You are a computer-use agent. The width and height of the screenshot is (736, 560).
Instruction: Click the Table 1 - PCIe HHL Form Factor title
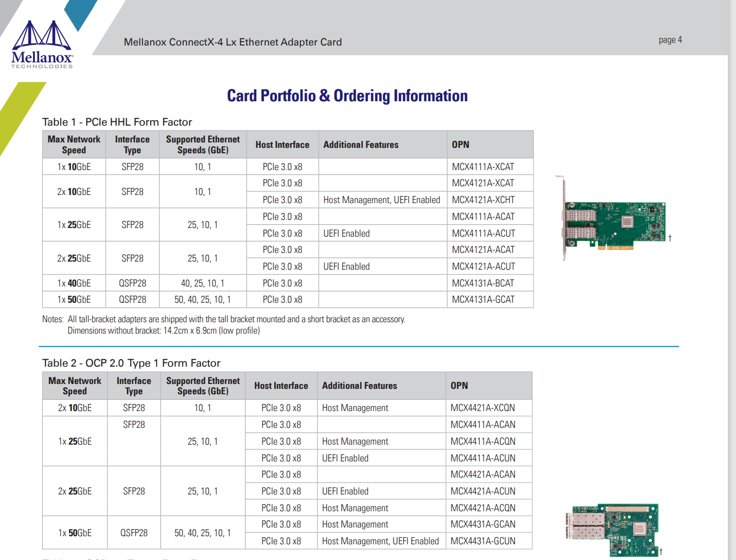tap(117, 122)
